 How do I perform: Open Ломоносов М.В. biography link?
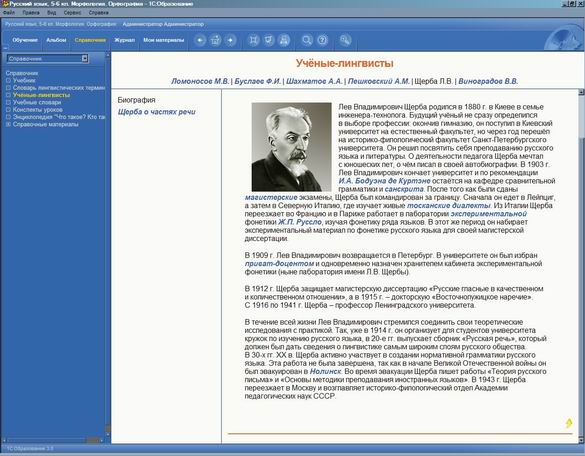200,81
